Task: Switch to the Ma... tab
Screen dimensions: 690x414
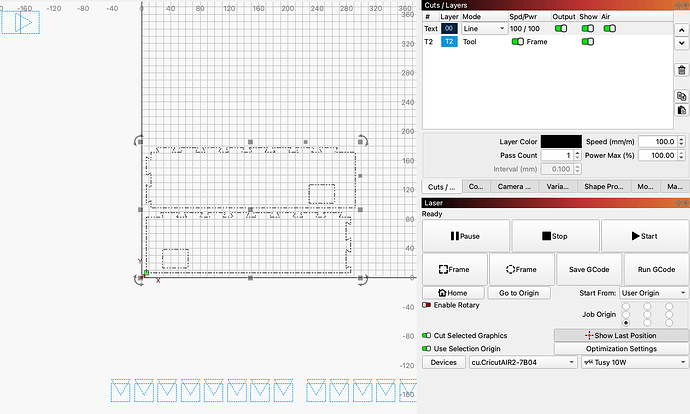Action: pyautogui.click(x=675, y=187)
